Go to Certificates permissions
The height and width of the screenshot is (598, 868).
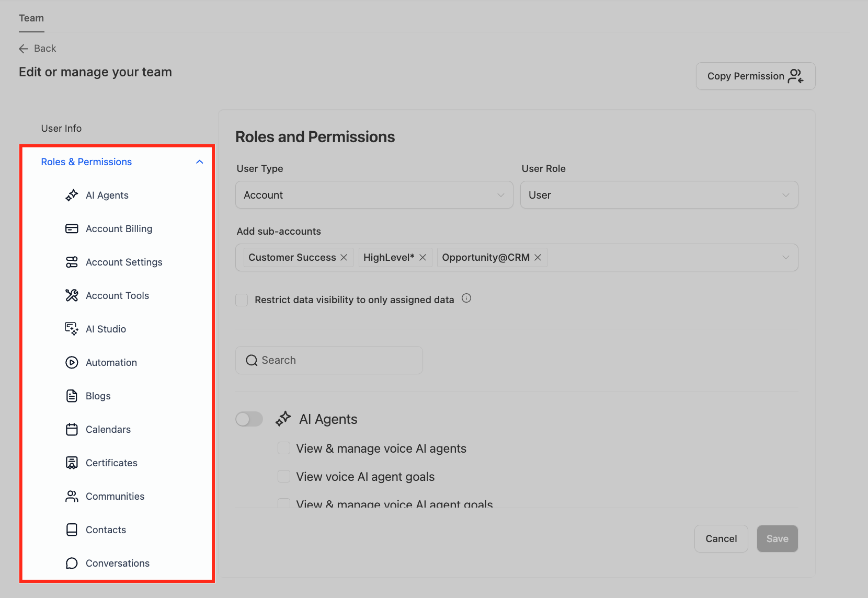pyautogui.click(x=111, y=463)
